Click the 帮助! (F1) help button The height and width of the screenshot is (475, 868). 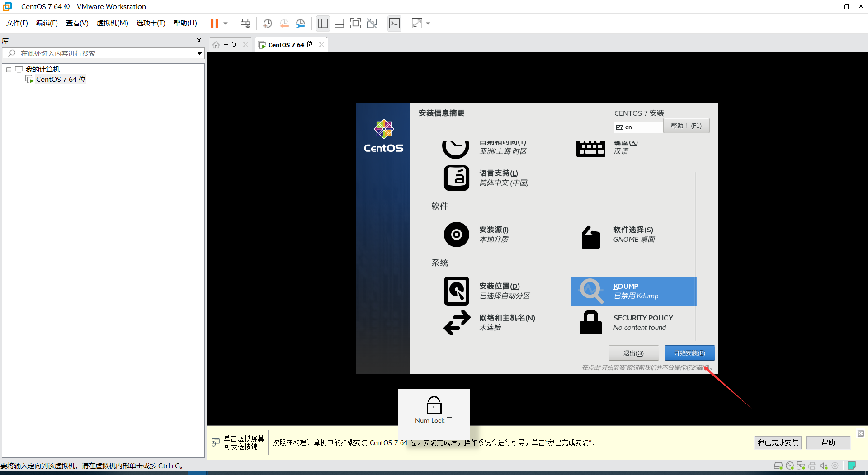686,126
